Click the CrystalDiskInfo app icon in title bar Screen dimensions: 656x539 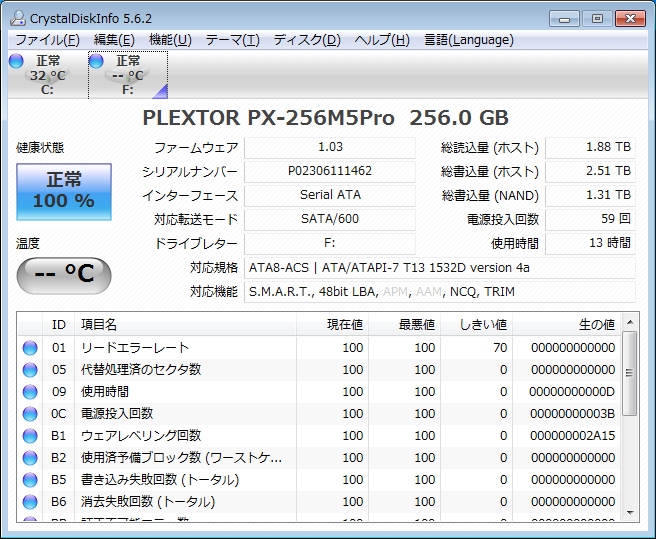click(x=15, y=15)
